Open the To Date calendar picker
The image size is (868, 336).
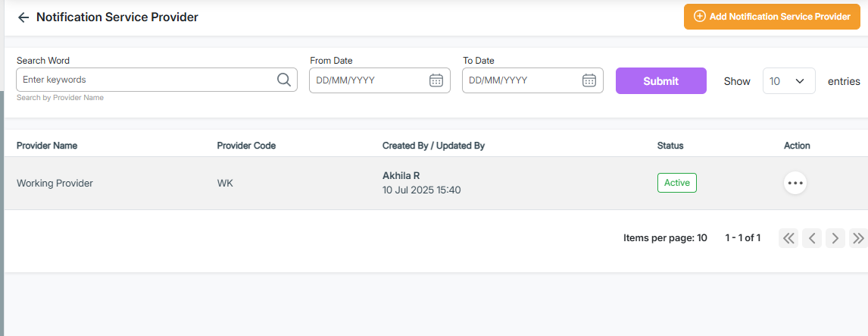click(x=589, y=80)
